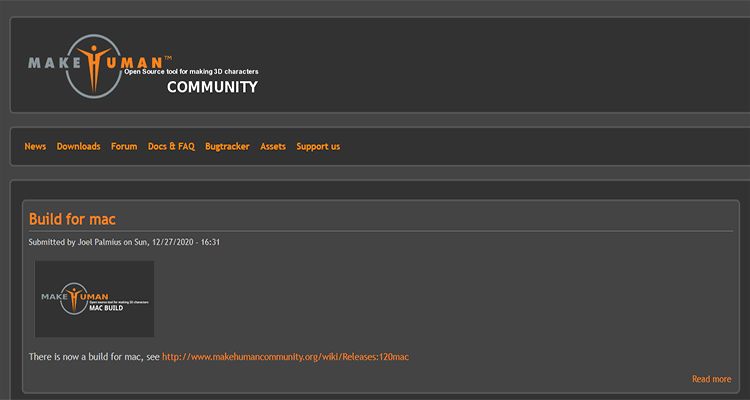The height and width of the screenshot is (400, 750).
Task: Click the COMMUNITY heading in the site banner
Action: click(212, 87)
